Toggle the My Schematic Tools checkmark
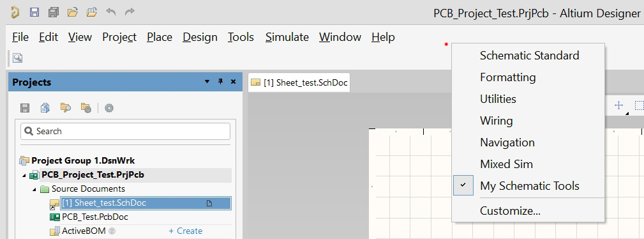 pos(463,185)
